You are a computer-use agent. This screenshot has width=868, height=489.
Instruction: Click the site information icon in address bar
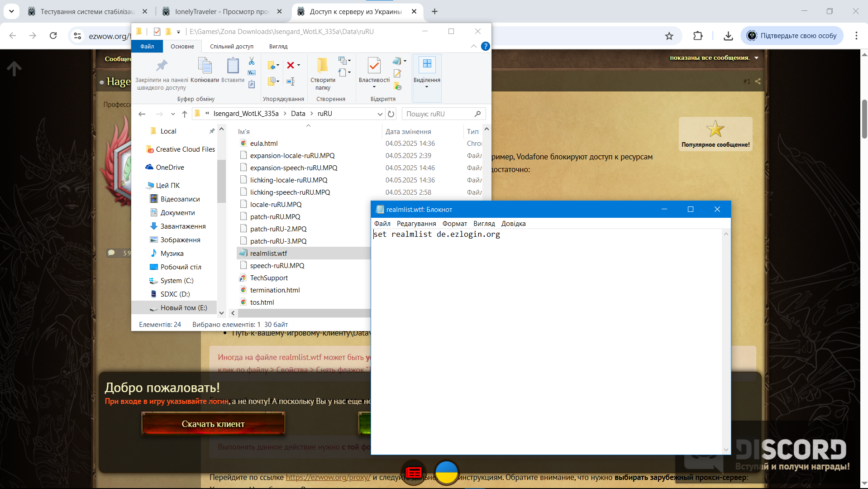[x=77, y=36]
